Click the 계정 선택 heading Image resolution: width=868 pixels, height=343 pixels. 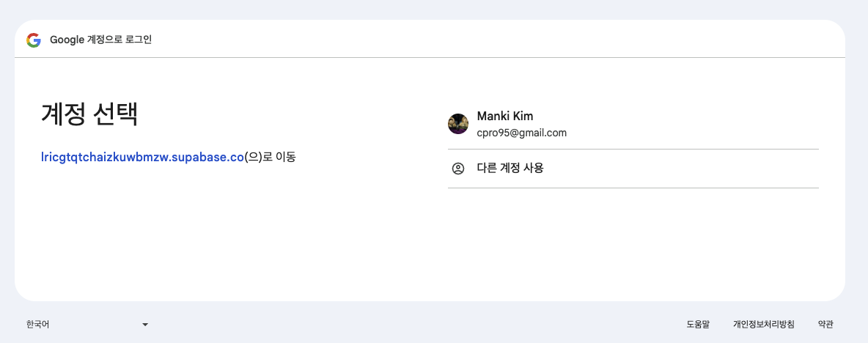tap(89, 114)
